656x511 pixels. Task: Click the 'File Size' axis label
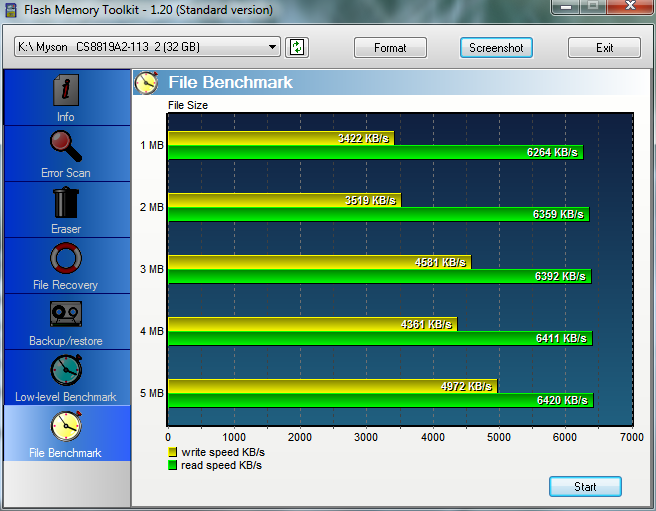(188, 105)
